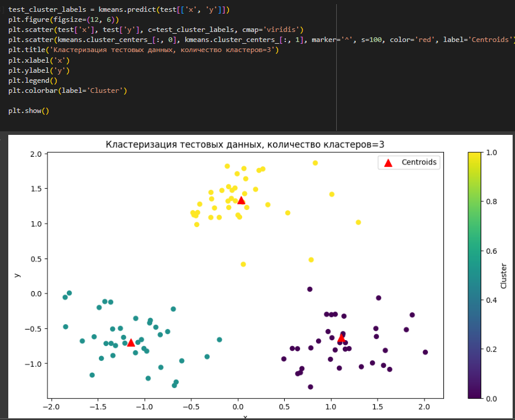This screenshot has width=515, height=420.
Task: Click the colorbar tick 0.4
Action: (491, 301)
